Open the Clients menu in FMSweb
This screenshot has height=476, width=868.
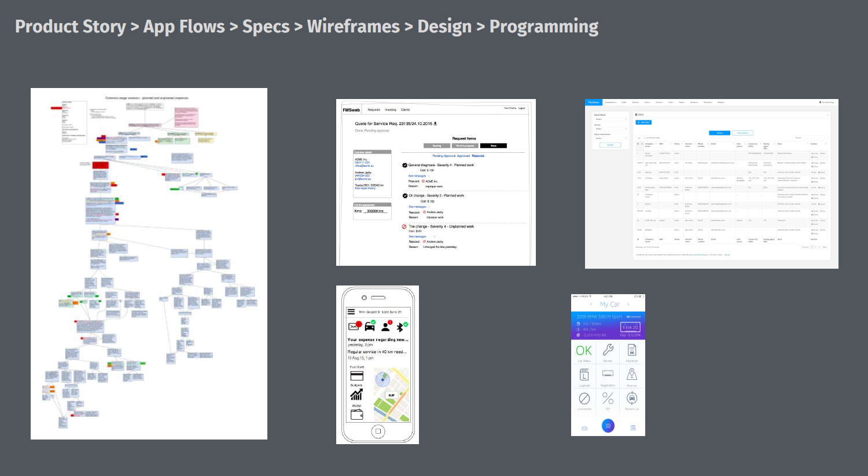(405, 109)
